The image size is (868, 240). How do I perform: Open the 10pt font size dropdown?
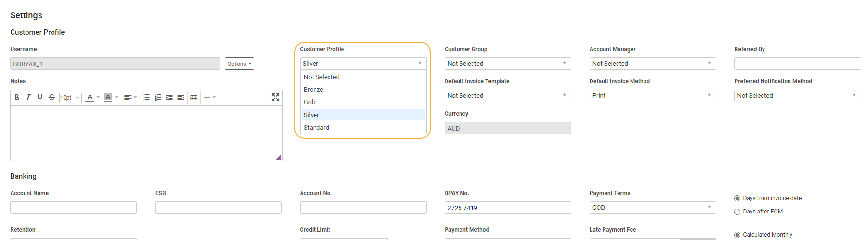[x=70, y=97]
